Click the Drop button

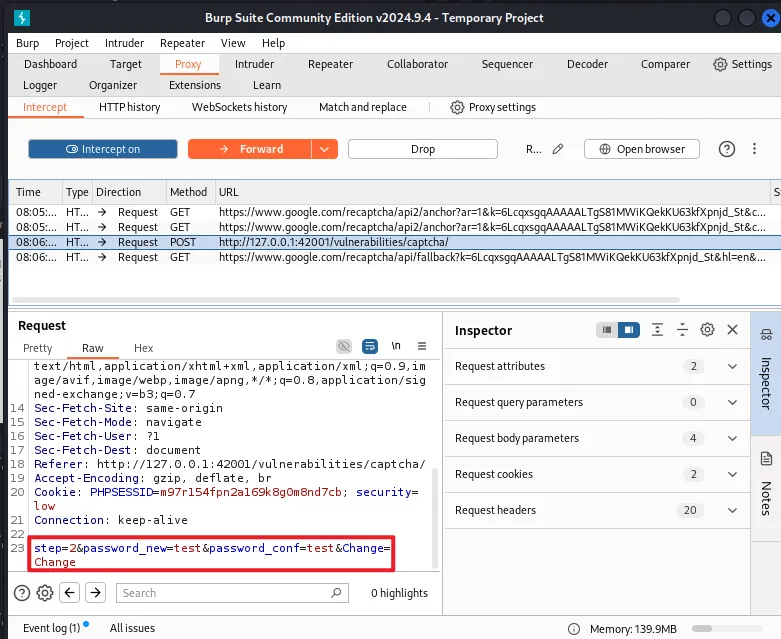423,149
